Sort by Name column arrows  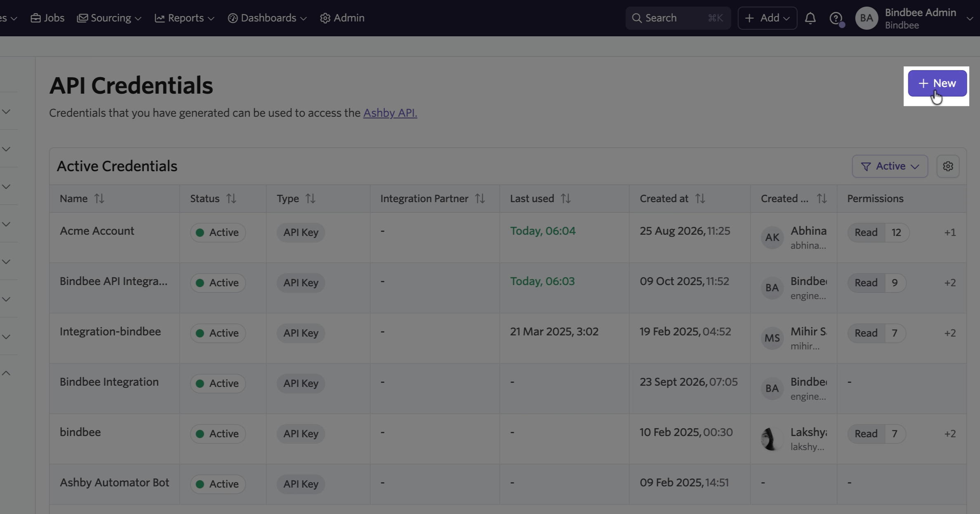click(x=99, y=198)
